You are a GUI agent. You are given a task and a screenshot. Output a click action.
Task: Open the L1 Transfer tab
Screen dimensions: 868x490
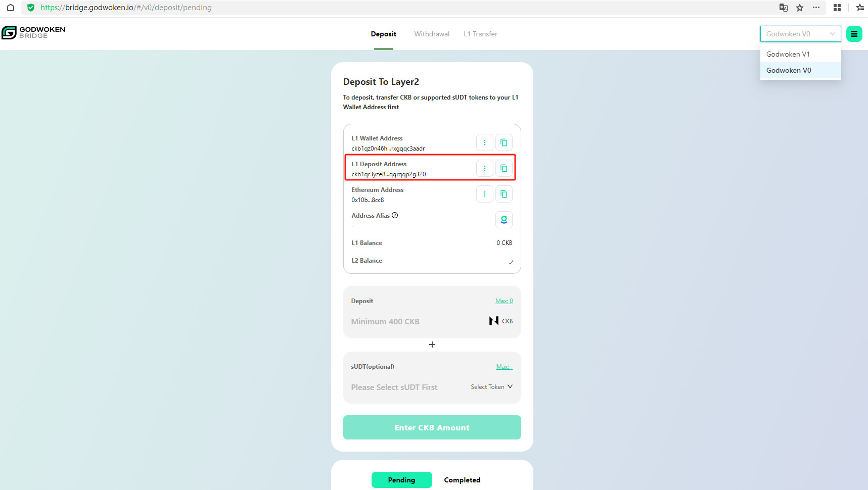(480, 34)
